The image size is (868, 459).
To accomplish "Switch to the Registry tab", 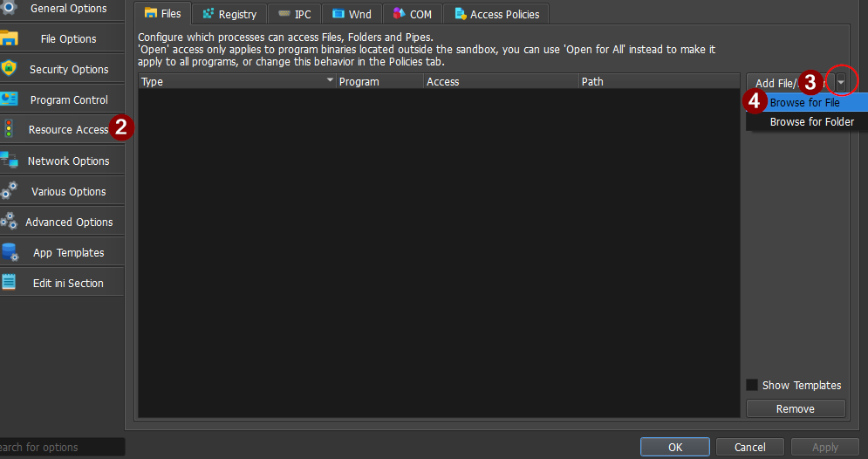I will 229,14.
